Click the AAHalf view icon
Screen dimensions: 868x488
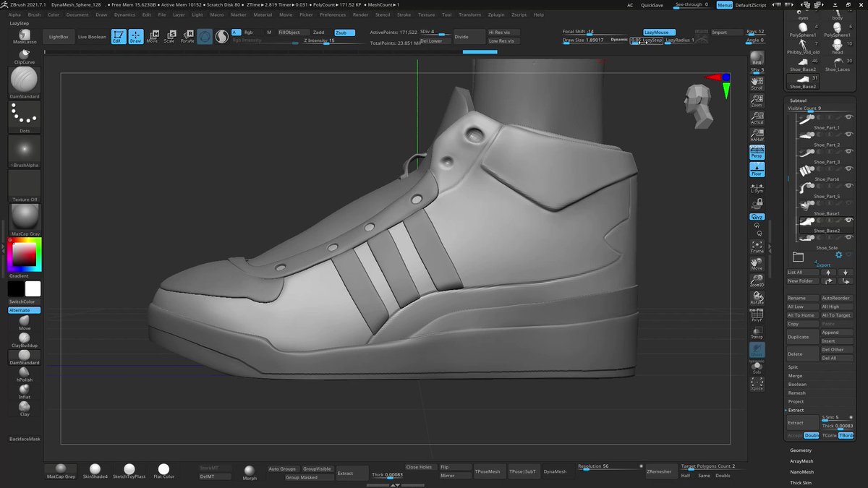tap(757, 134)
